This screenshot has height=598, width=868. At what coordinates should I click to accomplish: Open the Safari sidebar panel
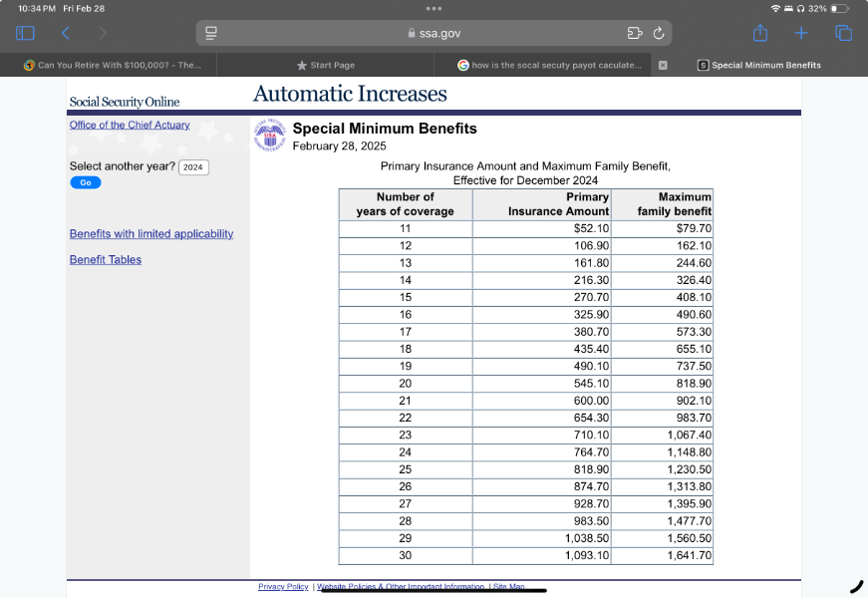coord(25,33)
